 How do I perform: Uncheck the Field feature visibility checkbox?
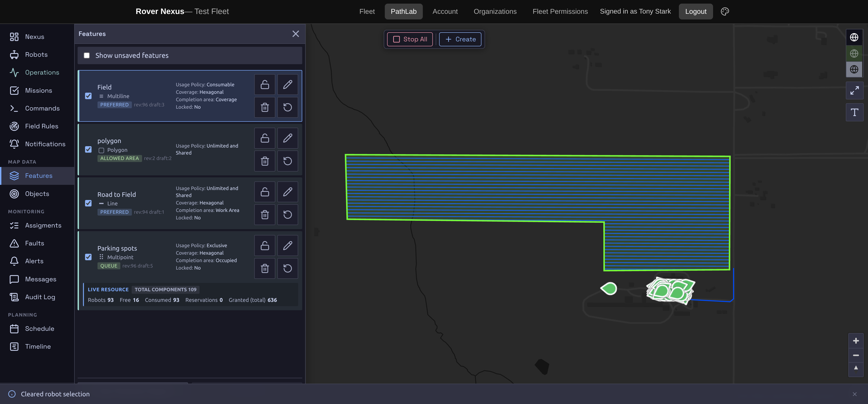pyautogui.click(x=88, y=96)
